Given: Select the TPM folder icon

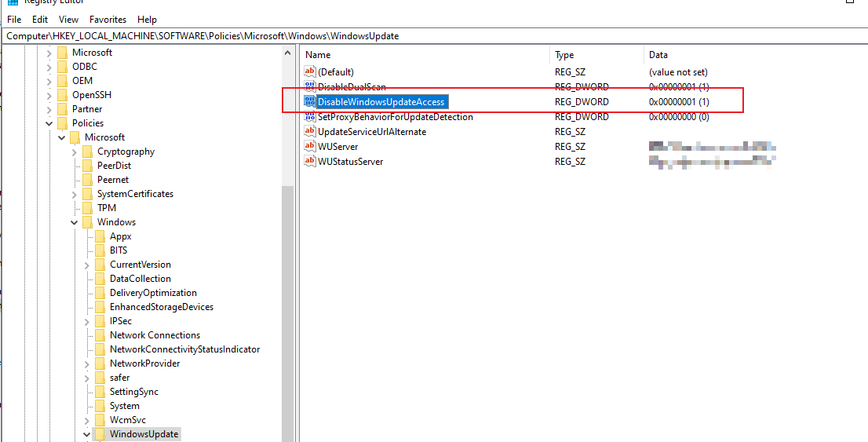Looking at the screenshot, I should click(x=87, y=208).
